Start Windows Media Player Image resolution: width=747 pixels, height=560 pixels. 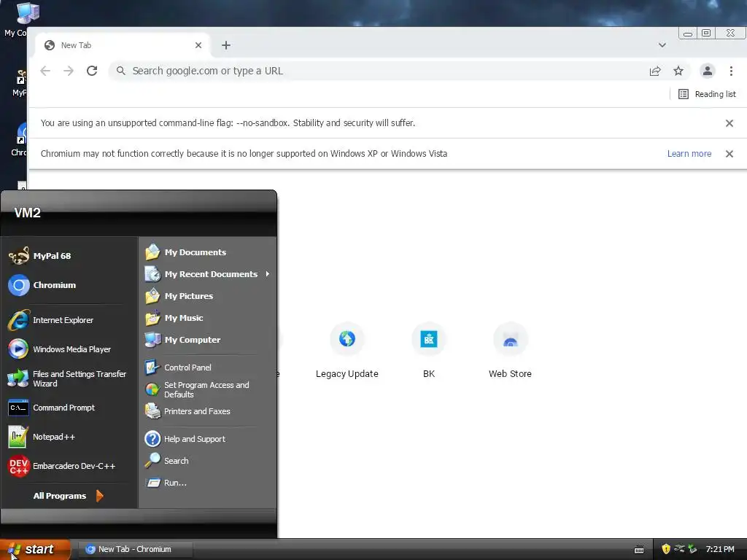(x=69, y=349)
